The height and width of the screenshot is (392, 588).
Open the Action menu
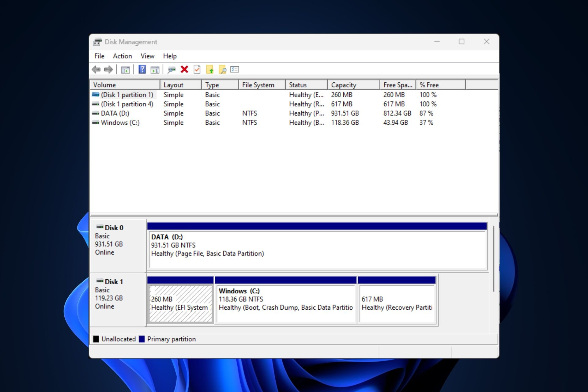[122, 56]
